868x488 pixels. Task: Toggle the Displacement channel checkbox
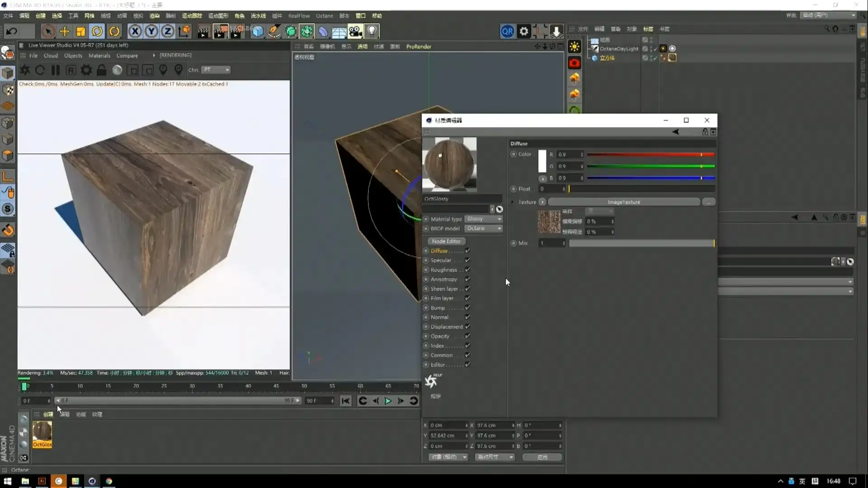tap(467, 327)
